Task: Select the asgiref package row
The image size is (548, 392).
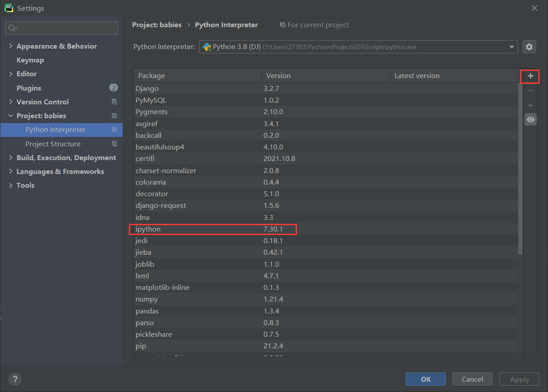Action: pos(326,124)
